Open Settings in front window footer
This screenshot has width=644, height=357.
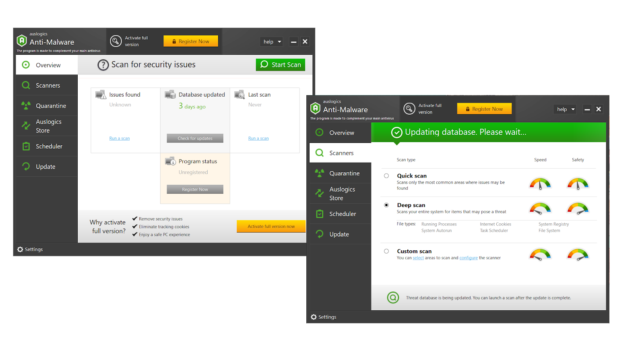click(x=324, y=317)
